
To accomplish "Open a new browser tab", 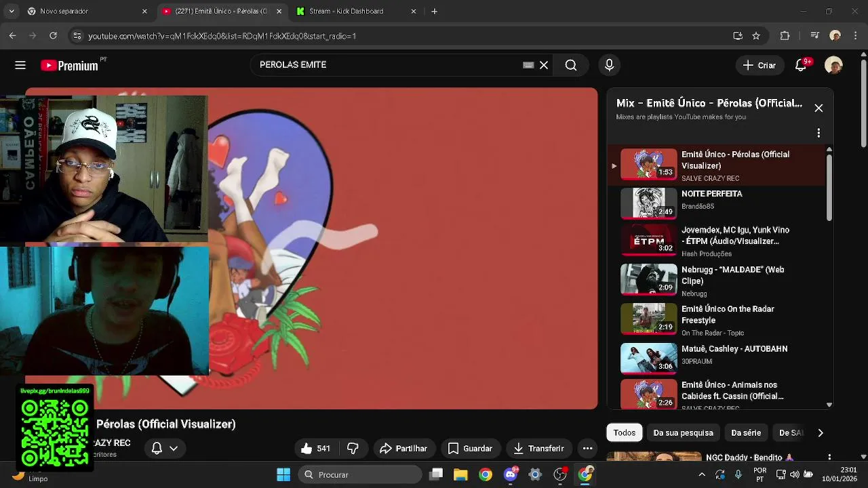I will tap(435, 12).
